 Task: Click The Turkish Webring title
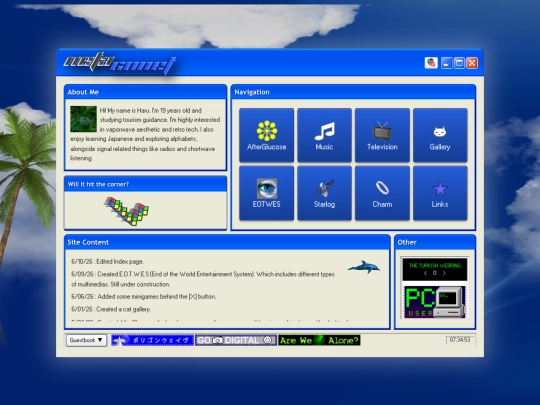pos(435,266)
